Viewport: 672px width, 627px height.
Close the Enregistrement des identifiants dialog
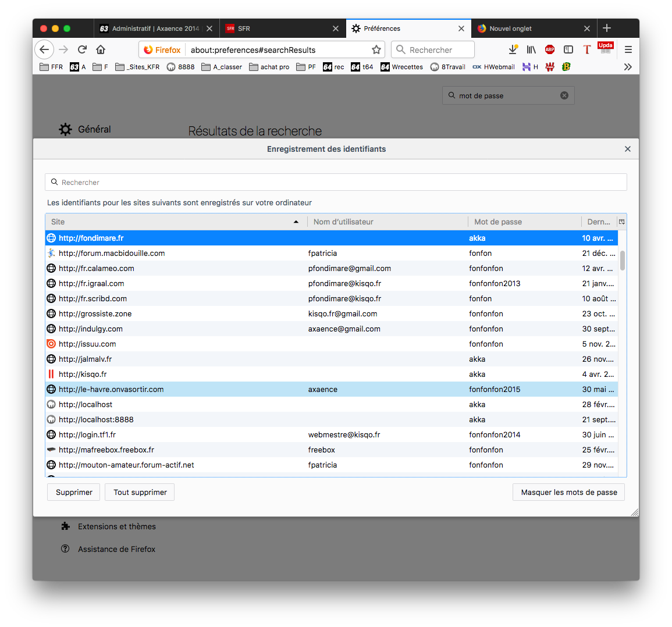coord(628,149)
